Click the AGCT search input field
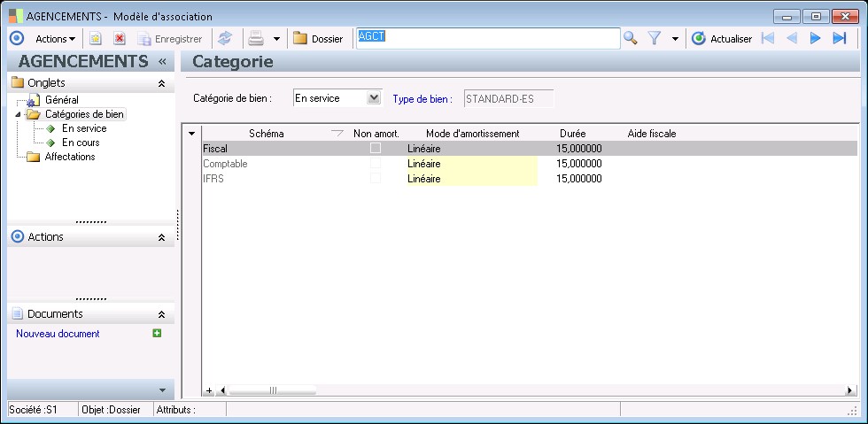The height and width of the screenshot is (424, 868). click(487, 37)
